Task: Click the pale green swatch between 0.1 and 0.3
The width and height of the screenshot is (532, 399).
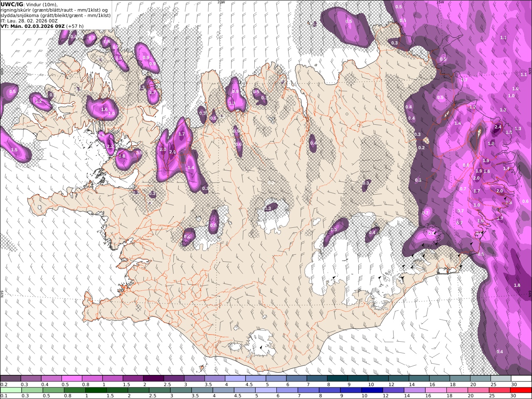Action: (10, 390)
